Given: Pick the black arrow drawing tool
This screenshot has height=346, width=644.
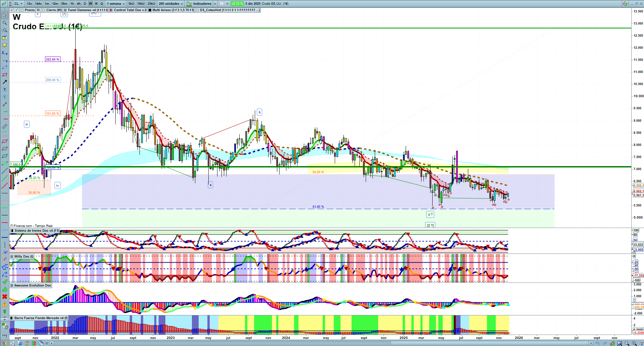Looking at the screenshot, I should (x=5, y=82).
